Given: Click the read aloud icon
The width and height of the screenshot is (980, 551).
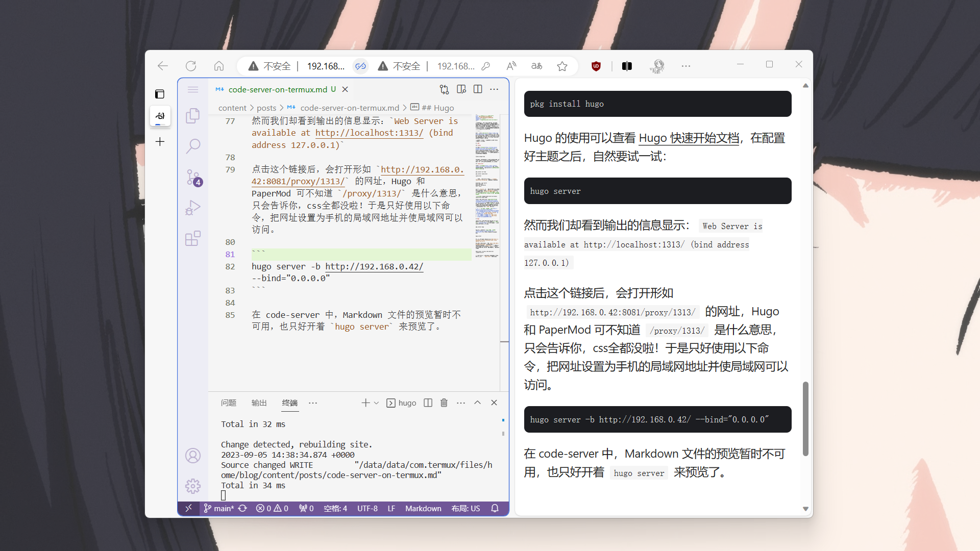Looking at the screenshot, I should tap(511, 66).
